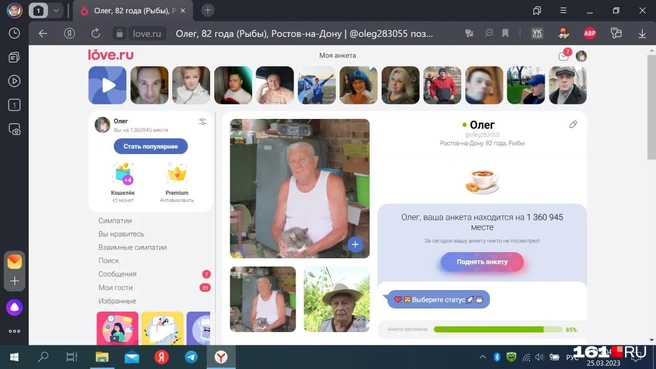This screenshot has width=656, height=369.
Task: Open the Mail app on the taskbar
Action: (132, 357)
